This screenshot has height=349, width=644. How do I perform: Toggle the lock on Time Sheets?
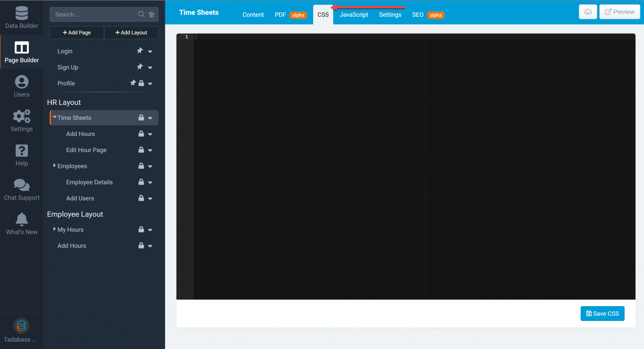pos(141,118)
